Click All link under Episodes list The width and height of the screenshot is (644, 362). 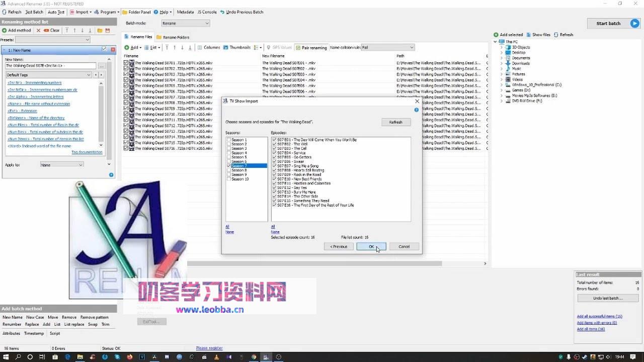coord(273,227)
